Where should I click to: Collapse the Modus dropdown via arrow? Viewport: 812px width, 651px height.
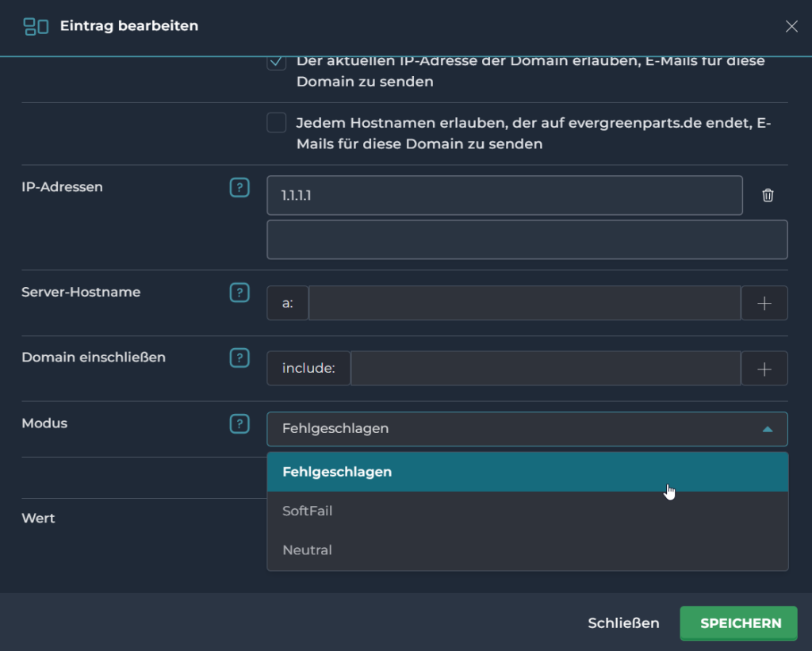(x=767, y=429)
